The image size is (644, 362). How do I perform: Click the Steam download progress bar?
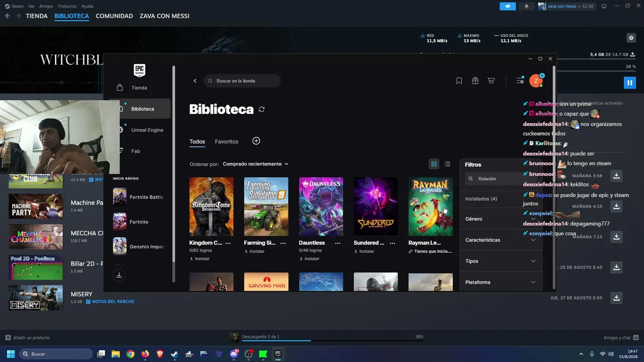(x=333, y=340)
